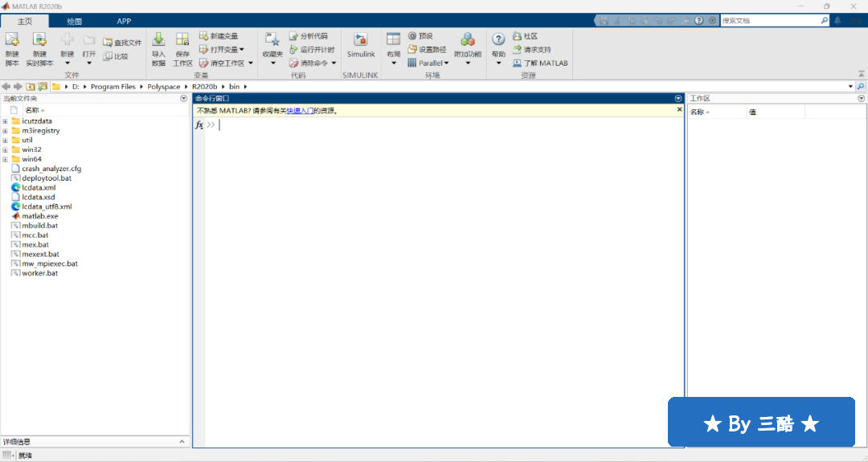The width and height of the screenshot is (868, 462).
Task: Expand the win64 folder
Action: [x=5, y=159]
